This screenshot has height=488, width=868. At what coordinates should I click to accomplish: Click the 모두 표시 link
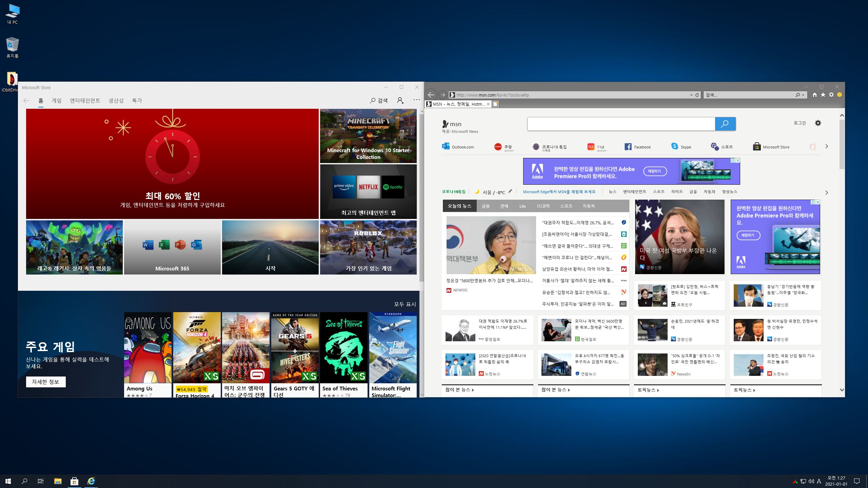pyautogui.click(x=405, y=304)
